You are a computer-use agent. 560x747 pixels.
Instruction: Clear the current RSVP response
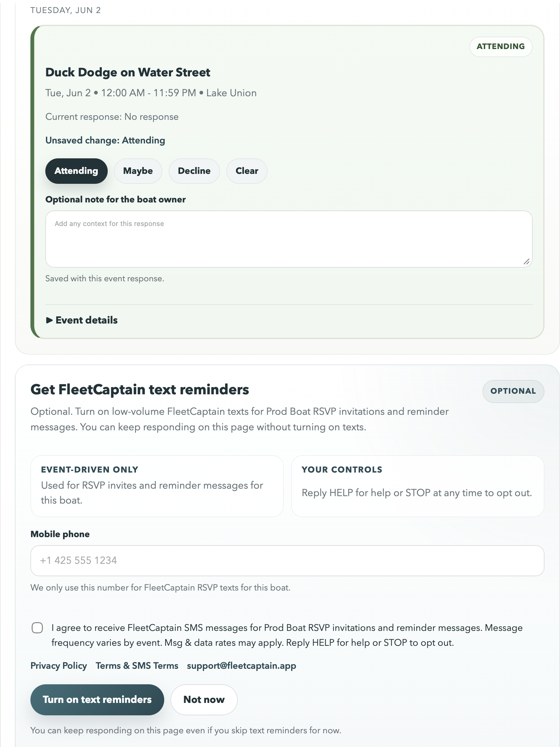(247, 171)
